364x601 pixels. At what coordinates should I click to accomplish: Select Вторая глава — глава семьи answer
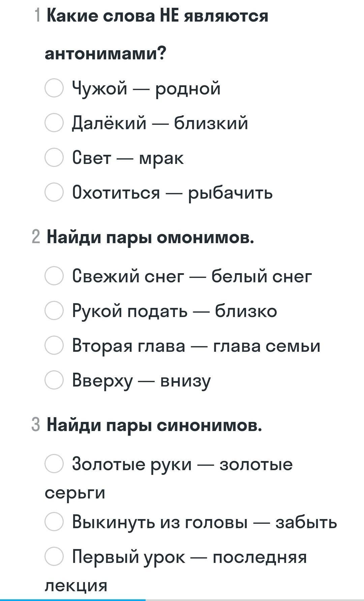pos(54,345)
